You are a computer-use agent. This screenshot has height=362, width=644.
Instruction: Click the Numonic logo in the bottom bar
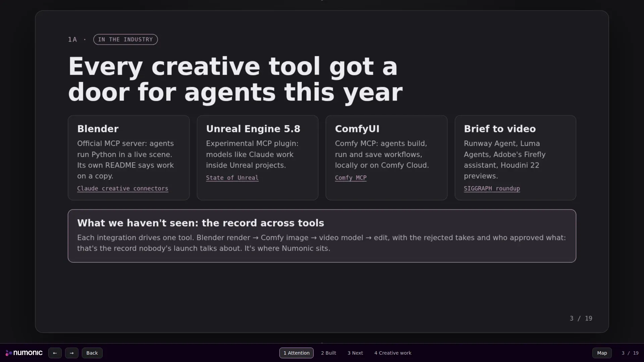coord(24,353)
